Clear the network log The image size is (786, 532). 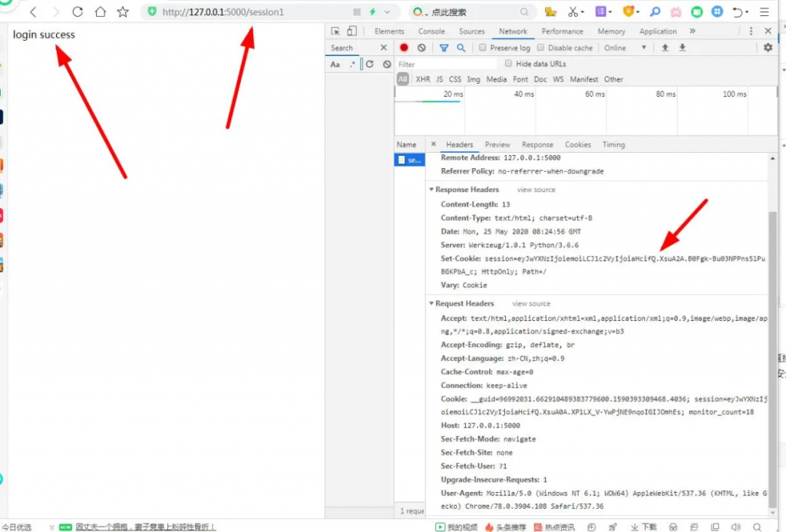point(421,48)
